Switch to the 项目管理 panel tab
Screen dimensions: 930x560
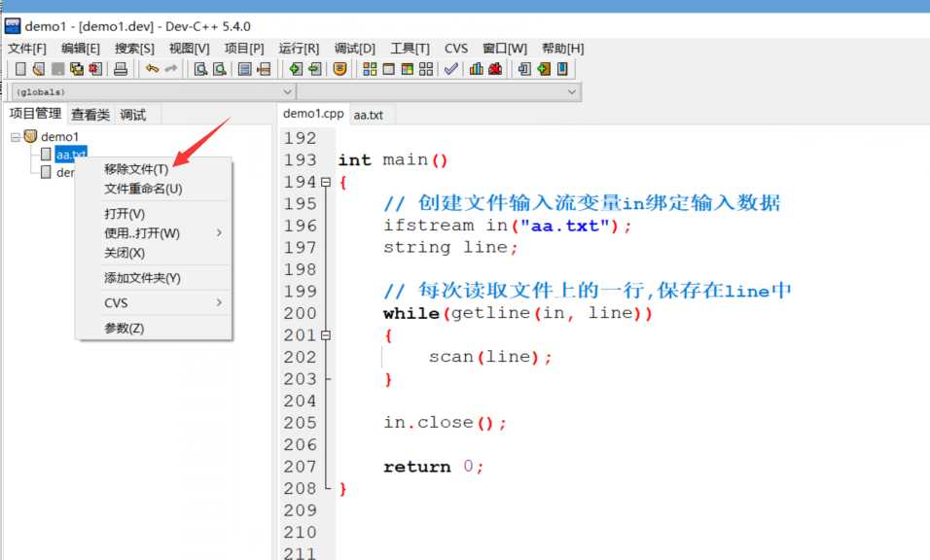tap(35, 113)
